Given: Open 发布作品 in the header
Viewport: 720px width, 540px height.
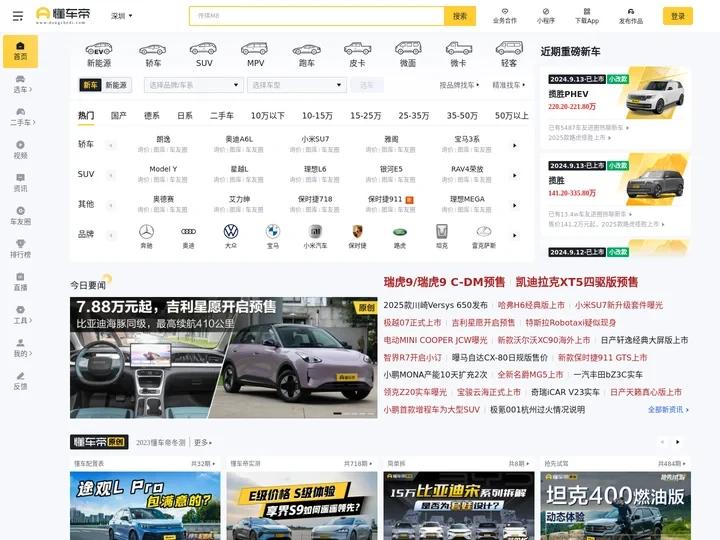Looking at the screenshot, I should [x=630, y=16].
